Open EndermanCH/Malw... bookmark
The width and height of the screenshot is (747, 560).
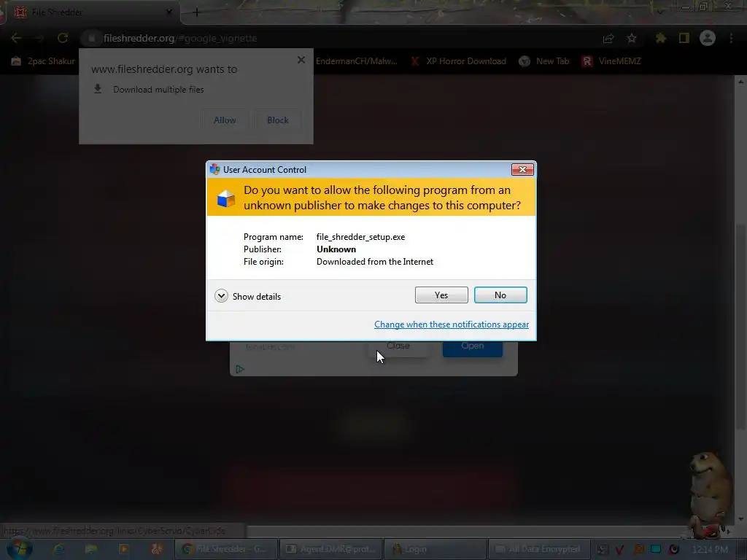(x=356, y=61)
